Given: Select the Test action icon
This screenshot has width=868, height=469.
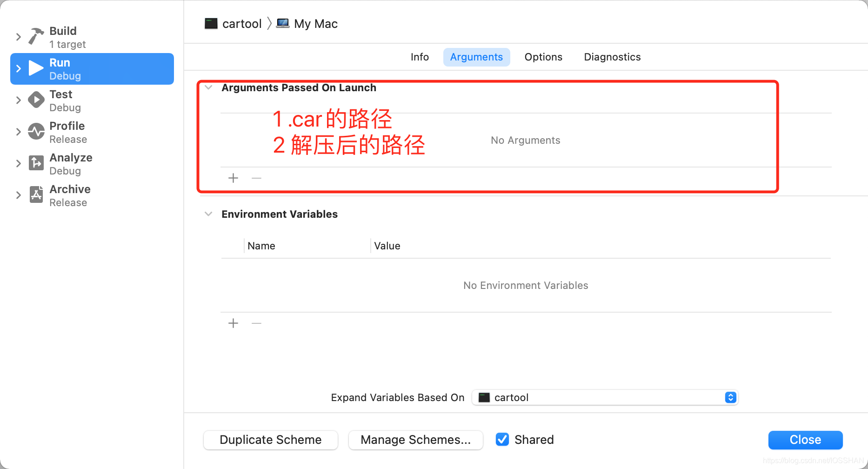Looking at the screenshot, I should click(35, 100).
